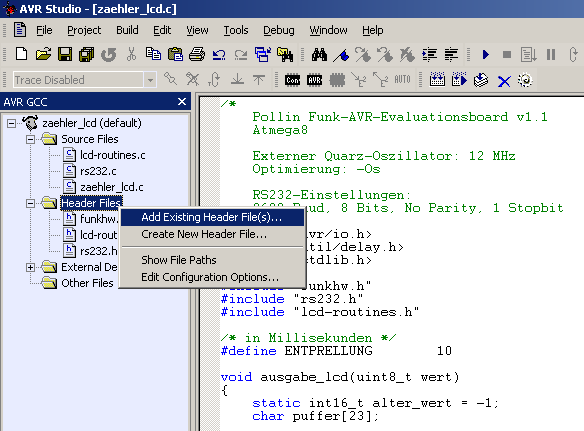584x431 pixels.
Task: Open the Trace Disabled dropdown
Action: pos(150,80)
